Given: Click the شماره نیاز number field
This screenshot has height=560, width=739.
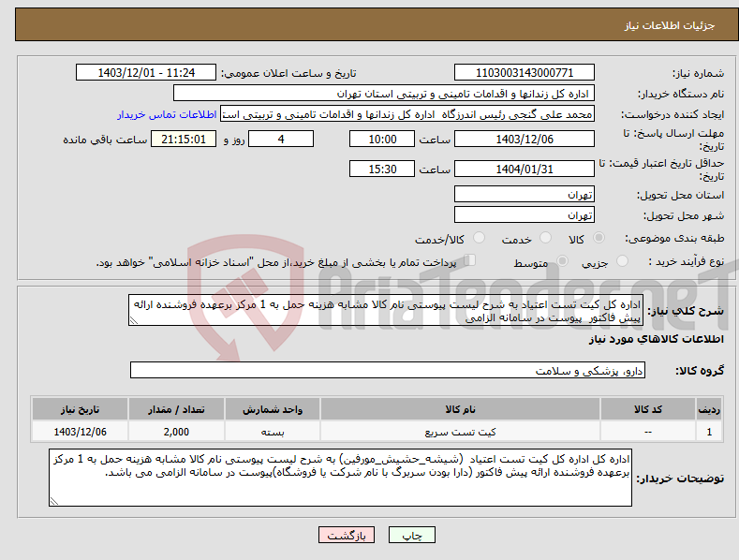Looking at the screenshot, I should (525, 73).
